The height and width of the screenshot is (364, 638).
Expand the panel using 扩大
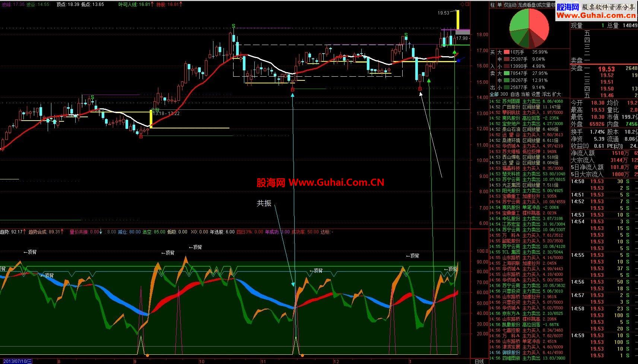pos(556,95)
